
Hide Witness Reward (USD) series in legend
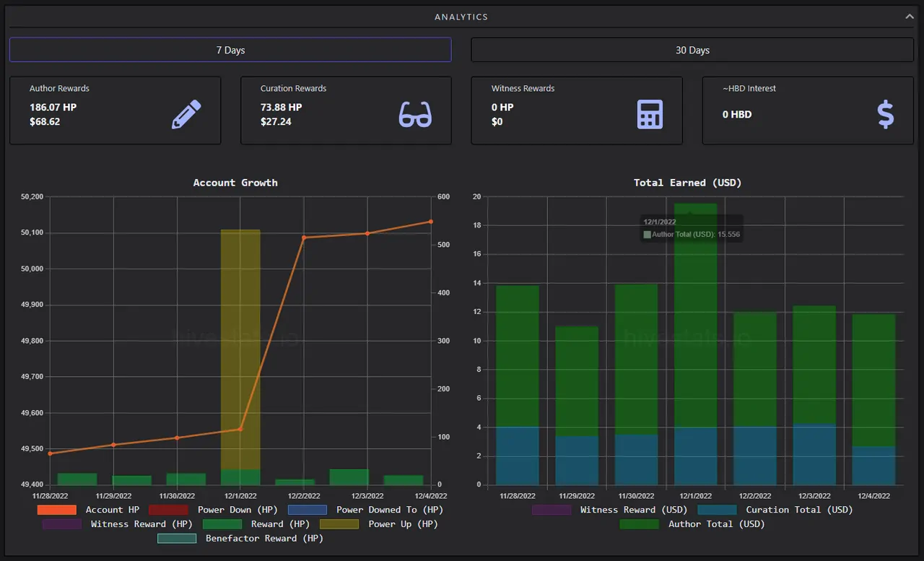click(610, 510)
